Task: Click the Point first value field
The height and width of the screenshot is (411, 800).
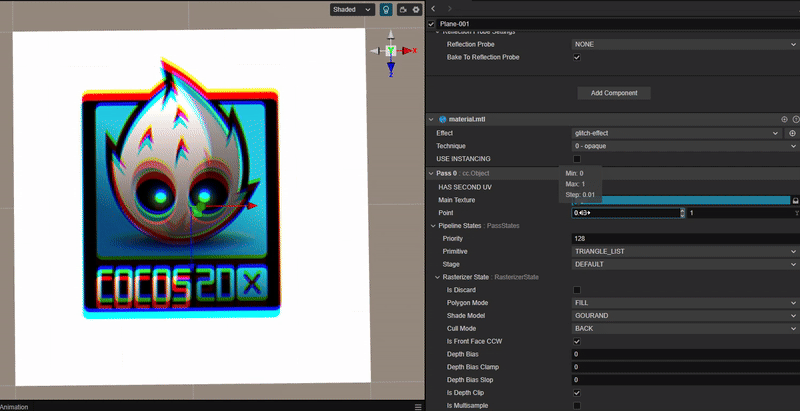Action: (x=625, y=213)
